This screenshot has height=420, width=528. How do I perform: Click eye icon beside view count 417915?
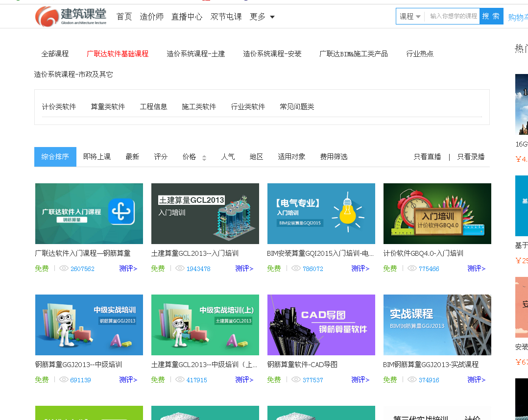[x=180, y=379]
